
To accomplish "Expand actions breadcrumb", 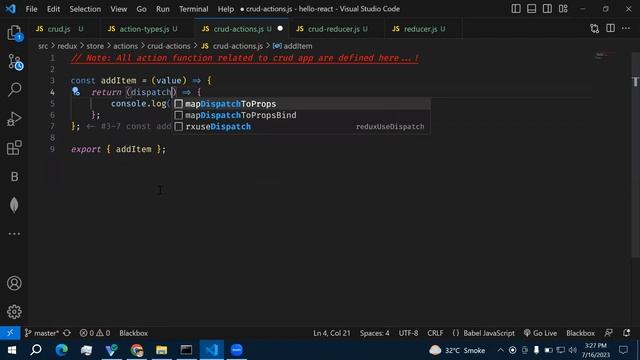I will click(125, 46).
